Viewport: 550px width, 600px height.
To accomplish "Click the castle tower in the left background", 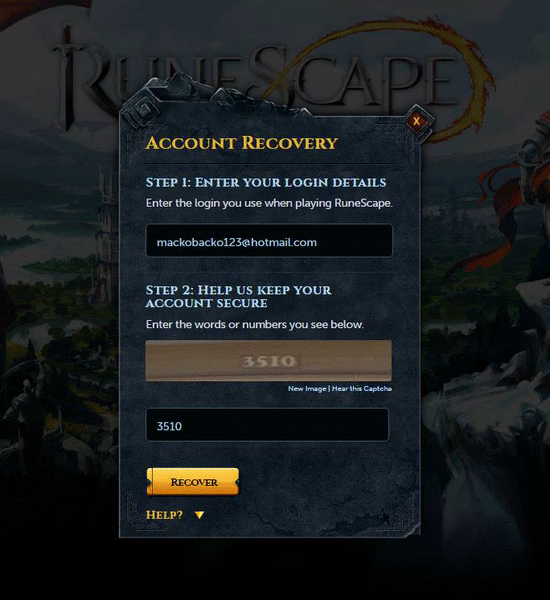I will coord(104,230).
